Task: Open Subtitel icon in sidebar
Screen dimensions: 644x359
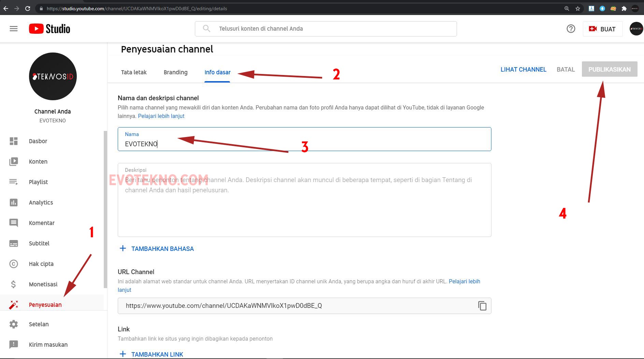Action: (x=14, y=243)
